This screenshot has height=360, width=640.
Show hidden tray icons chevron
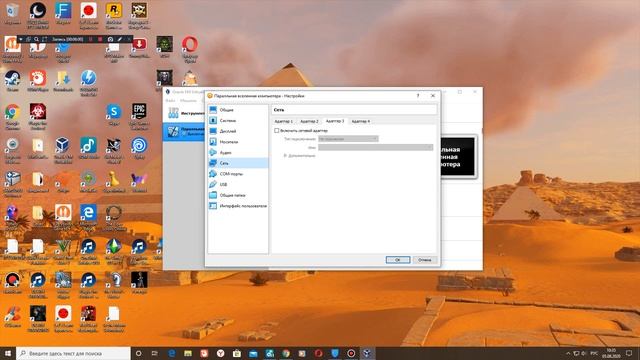coord(568,353)
